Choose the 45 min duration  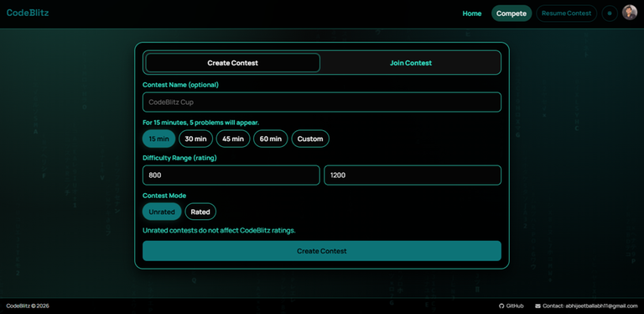click(233, 139)
